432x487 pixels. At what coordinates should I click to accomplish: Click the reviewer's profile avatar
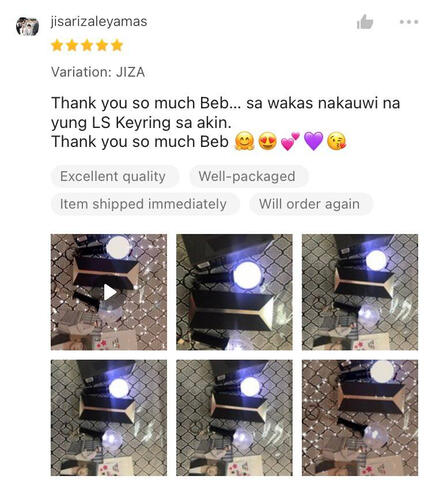[x=27, y=26]
